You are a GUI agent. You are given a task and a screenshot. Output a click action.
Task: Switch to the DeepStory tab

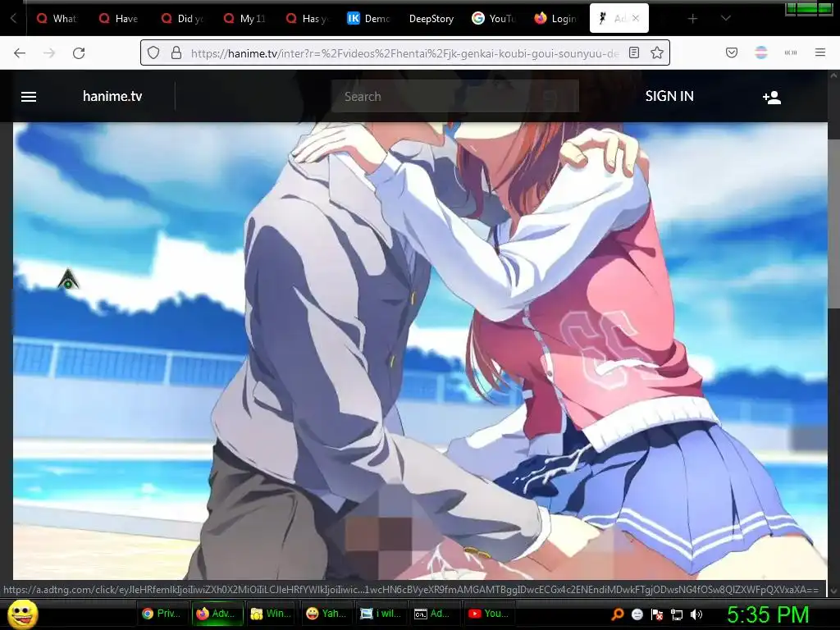pyautogui.click(x=431, y=19)
